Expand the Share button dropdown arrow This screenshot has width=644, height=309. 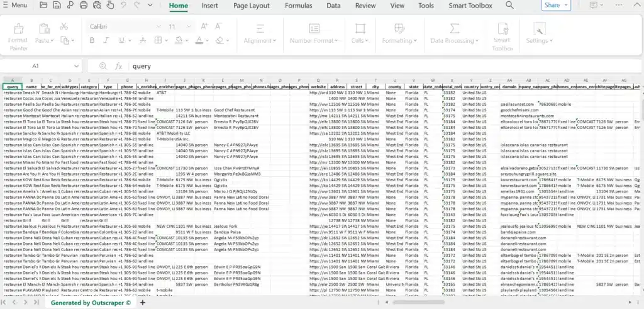point(567,5)
